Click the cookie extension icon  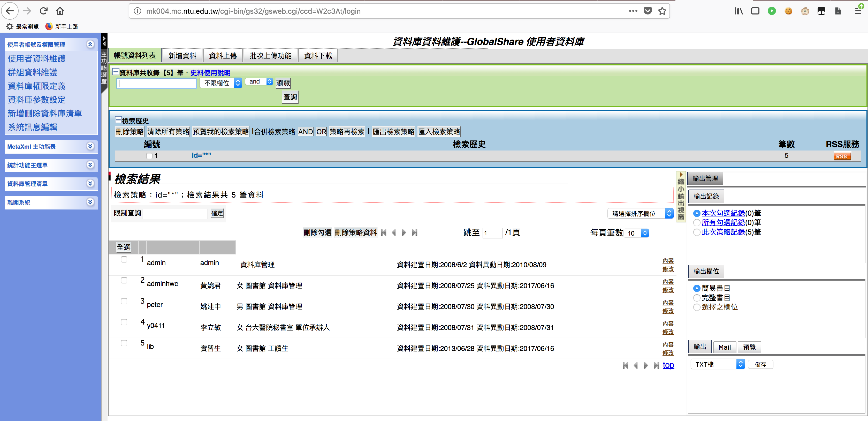788,11
